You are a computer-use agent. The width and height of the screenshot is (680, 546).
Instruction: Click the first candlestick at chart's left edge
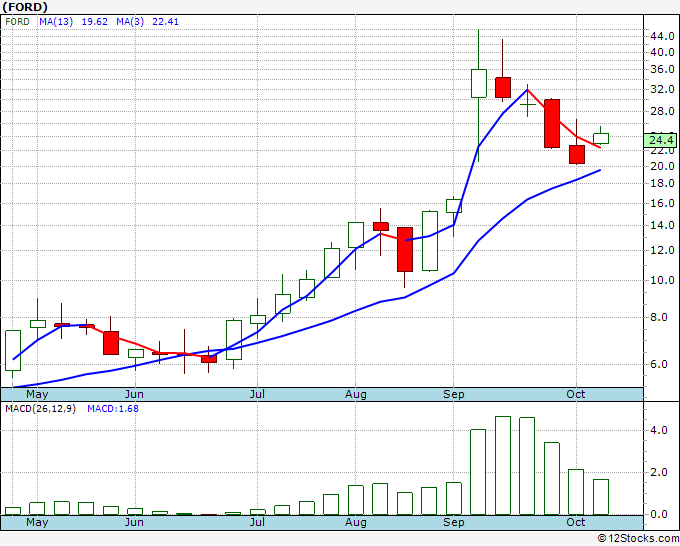click(x=13, y=350)
